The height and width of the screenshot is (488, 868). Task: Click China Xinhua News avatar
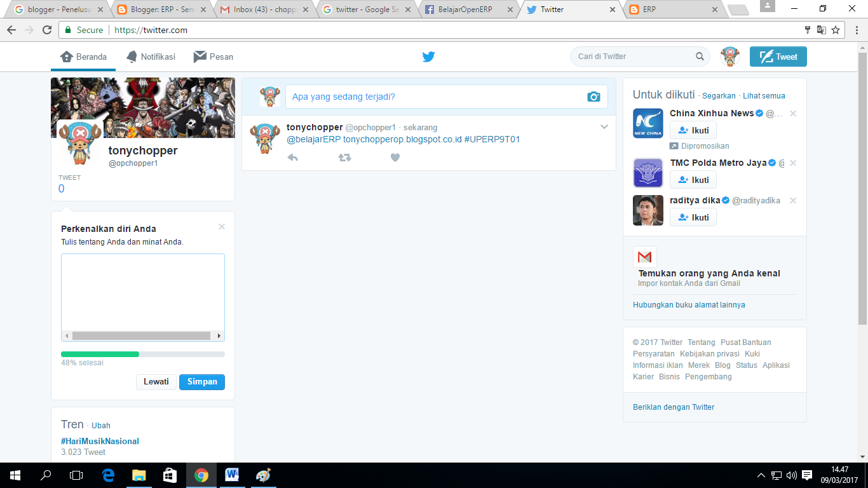coord(648,123)
